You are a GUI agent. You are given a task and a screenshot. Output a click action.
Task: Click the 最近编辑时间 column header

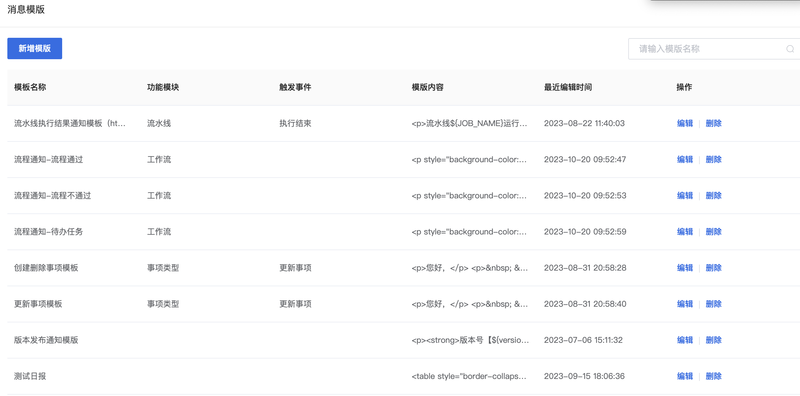(x=568, y=87)
